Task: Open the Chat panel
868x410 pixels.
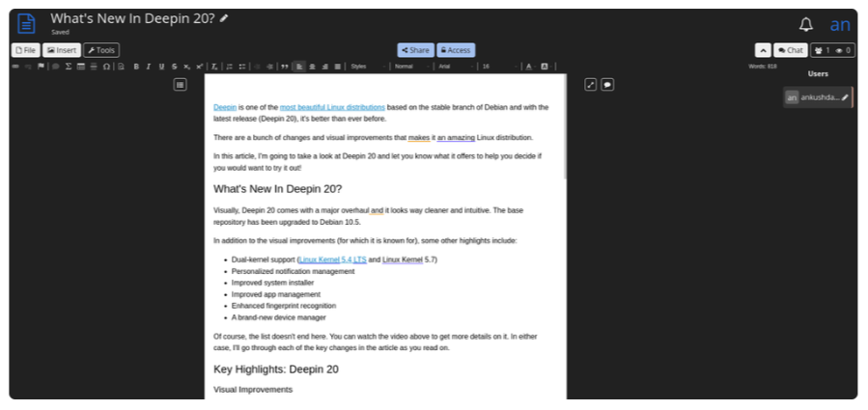Action: click(791, 50)
